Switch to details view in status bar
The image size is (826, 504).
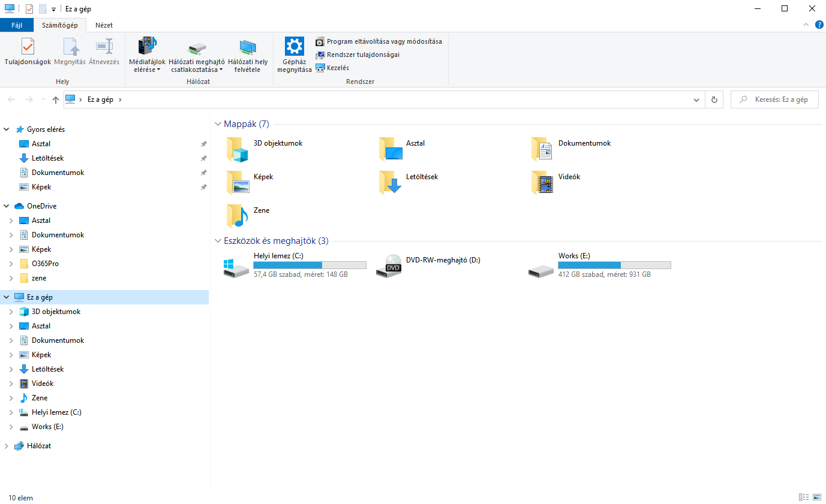pyautogui.click(x=804, y=497)
